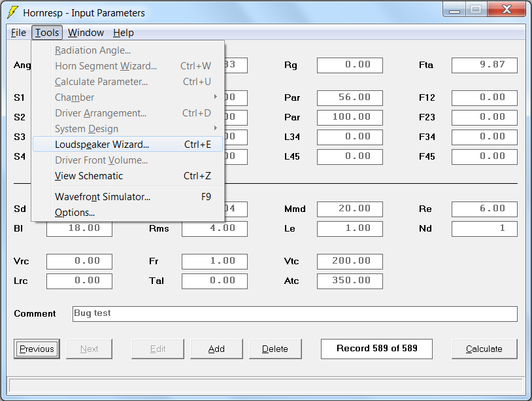Delete the current record

(x=275, y=349)
